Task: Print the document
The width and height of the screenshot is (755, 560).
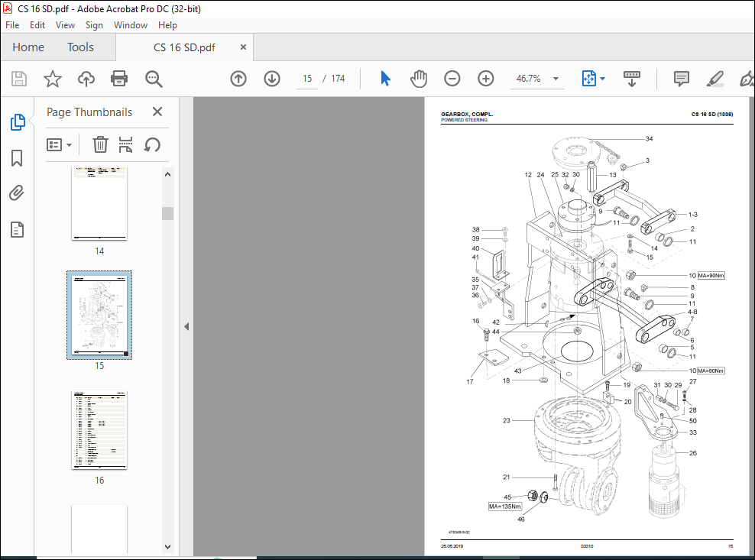Action: (x=119, y=79)
